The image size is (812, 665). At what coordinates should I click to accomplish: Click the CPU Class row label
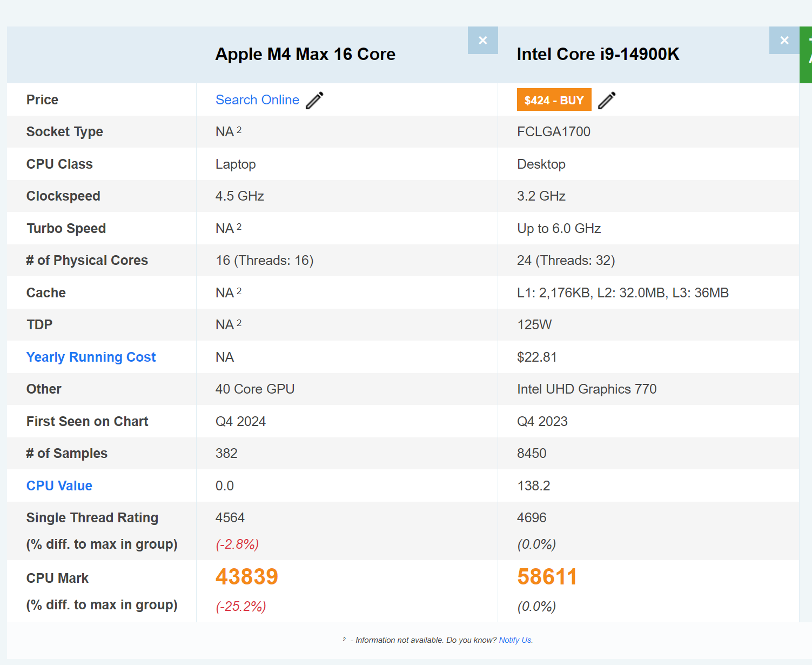pyautogui.click(x=59, y=164)
